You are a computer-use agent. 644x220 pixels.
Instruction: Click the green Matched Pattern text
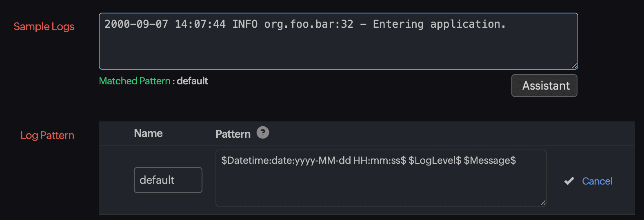click(x=135, y=81)
